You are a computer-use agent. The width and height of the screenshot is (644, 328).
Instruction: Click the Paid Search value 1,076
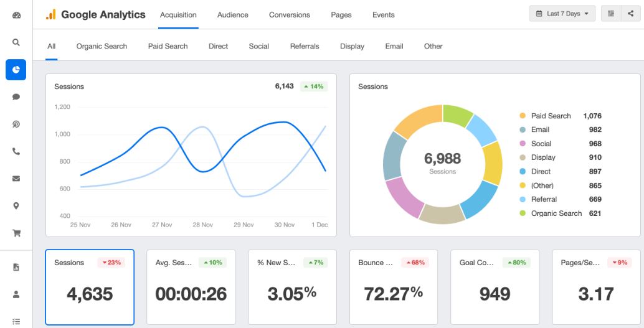pos(592,116)
